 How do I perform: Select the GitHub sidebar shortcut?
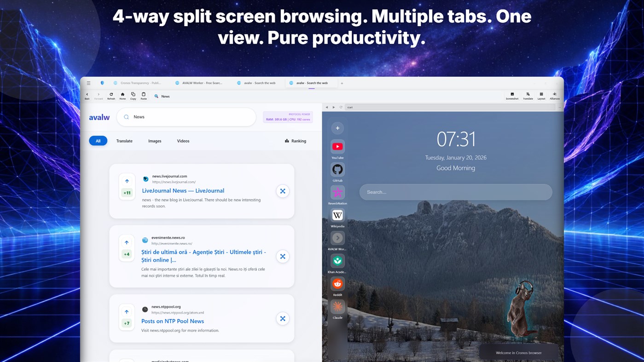click(337, 169)
